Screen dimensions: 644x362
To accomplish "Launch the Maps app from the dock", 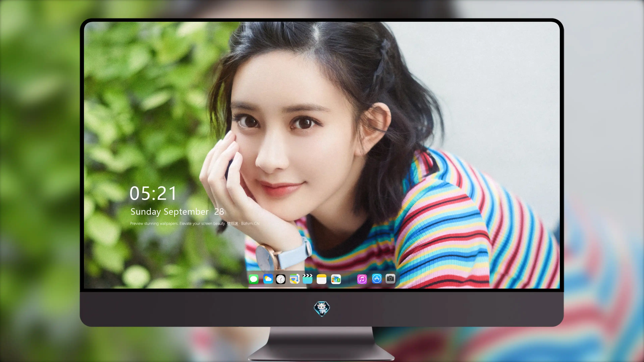I will (294, 279).
